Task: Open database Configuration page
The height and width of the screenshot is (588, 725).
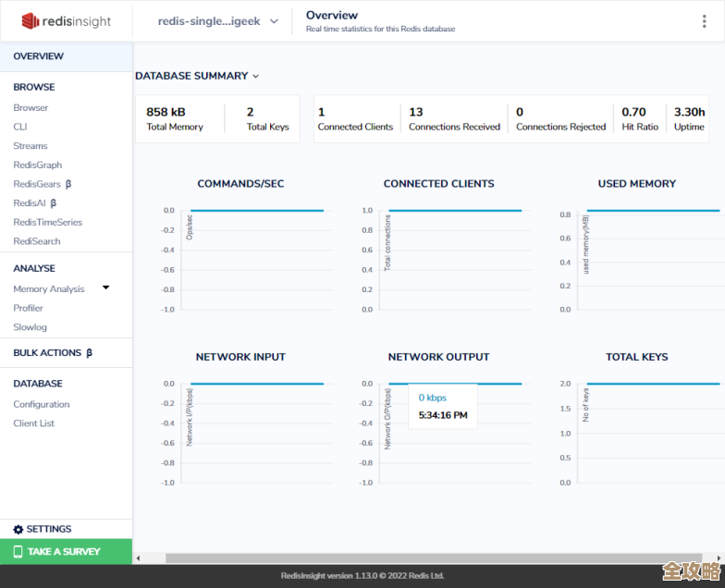Action: point(42,404)
